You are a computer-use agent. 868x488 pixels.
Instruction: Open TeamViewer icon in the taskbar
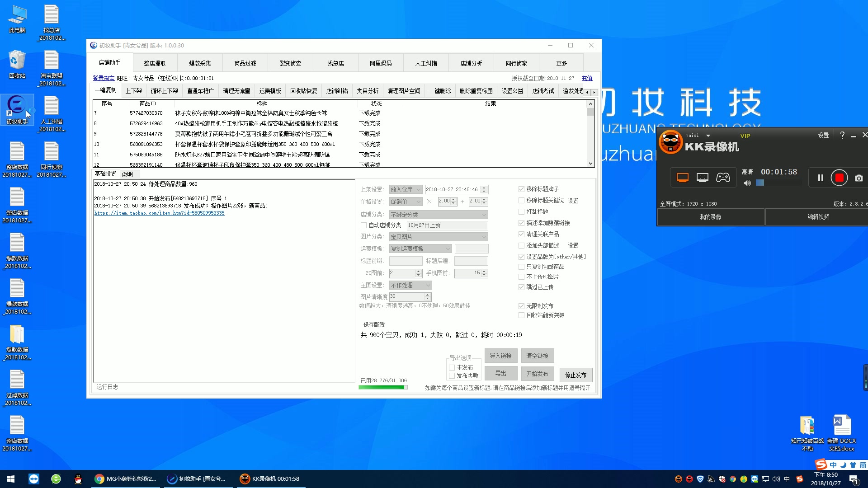(x=34, y=479)
